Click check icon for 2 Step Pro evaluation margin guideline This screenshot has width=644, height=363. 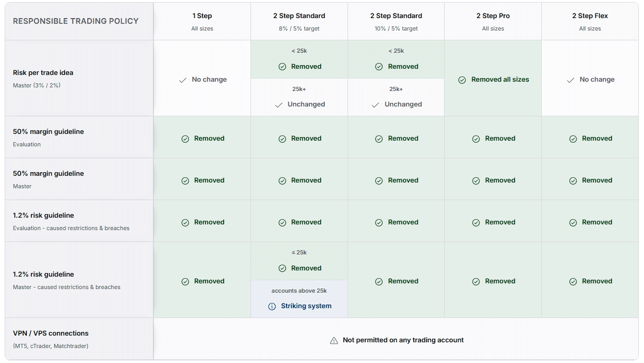476,139
